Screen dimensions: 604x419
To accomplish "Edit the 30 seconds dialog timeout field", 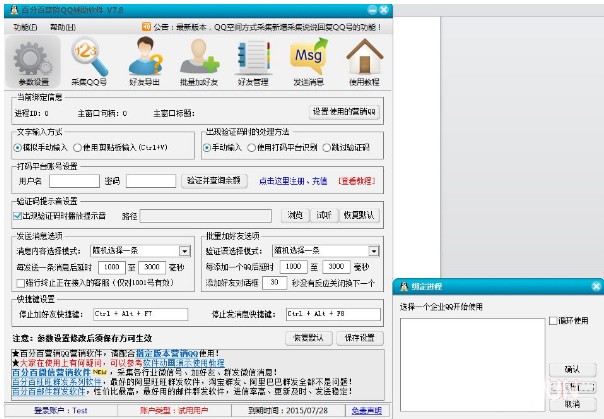I will (x=275, y=283).
